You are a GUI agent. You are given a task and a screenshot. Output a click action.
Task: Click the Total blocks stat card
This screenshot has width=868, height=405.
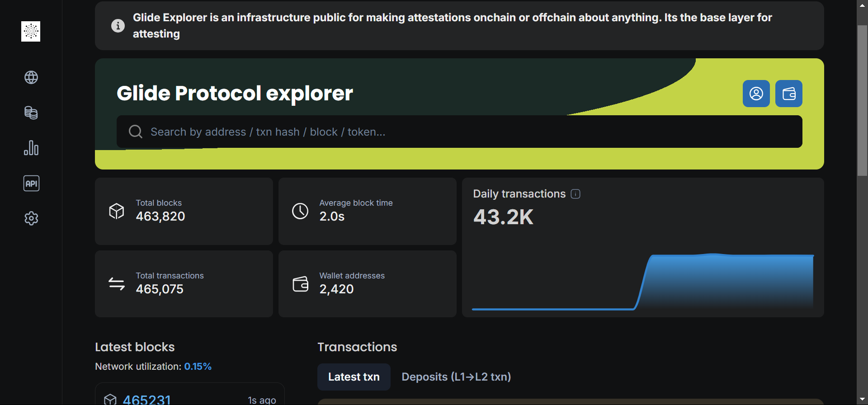(184, 211)
